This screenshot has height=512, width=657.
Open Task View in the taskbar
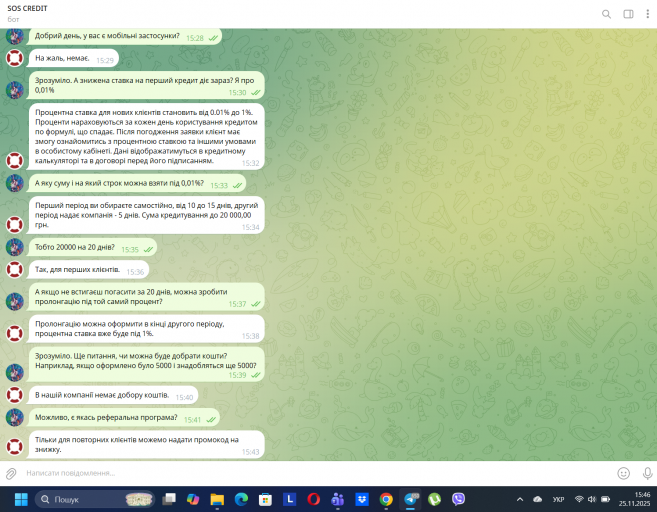pyautogui.click(x=169, y=499)
